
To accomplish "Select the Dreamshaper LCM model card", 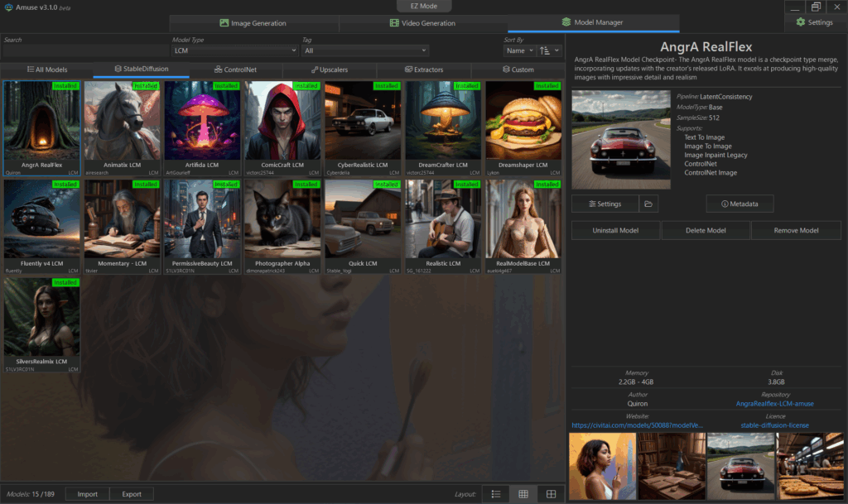I will 523,128.
